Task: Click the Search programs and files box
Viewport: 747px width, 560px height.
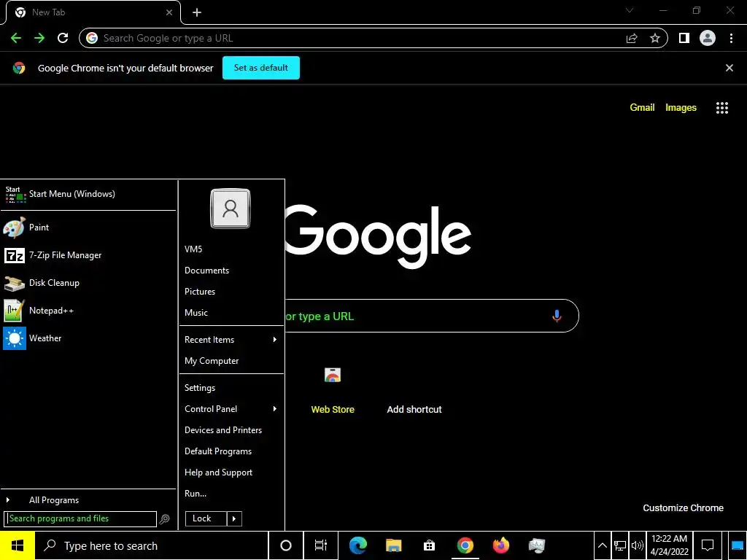Action: point(80,518)
